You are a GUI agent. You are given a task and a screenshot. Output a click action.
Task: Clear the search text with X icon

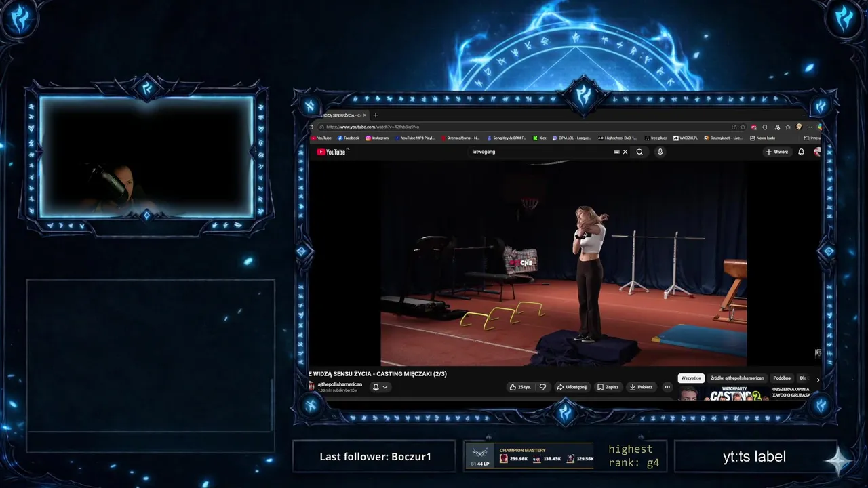[625, 152]
